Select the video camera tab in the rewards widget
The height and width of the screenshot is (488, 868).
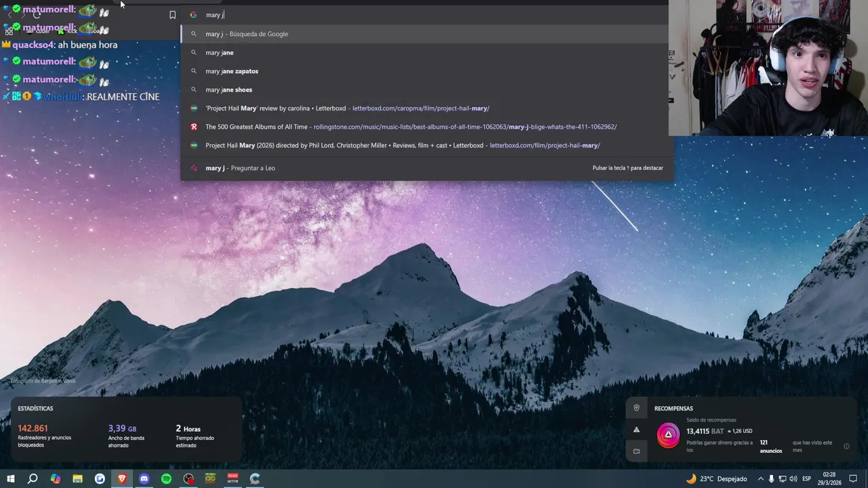[636, 451]
